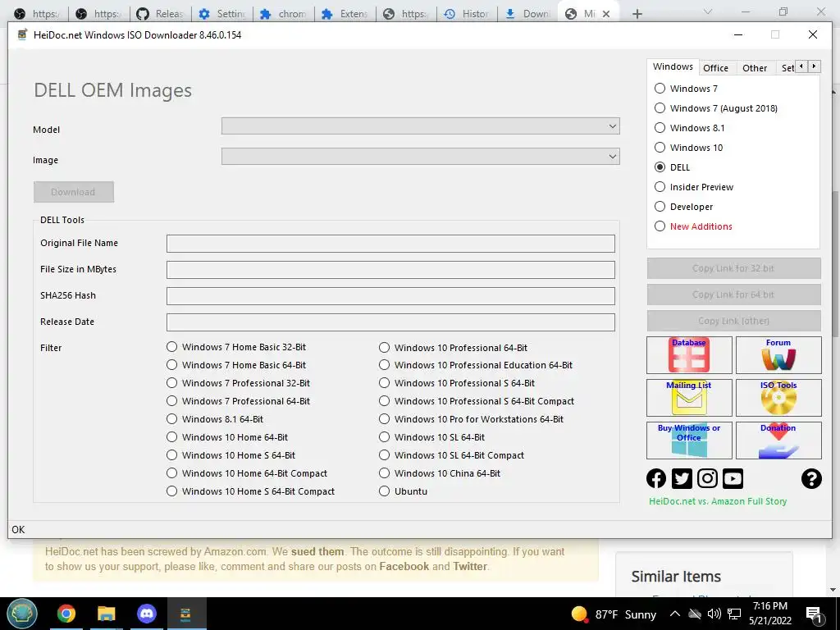
Task: Show hidden tray icons chevron
Action: (x=675, y=614)
